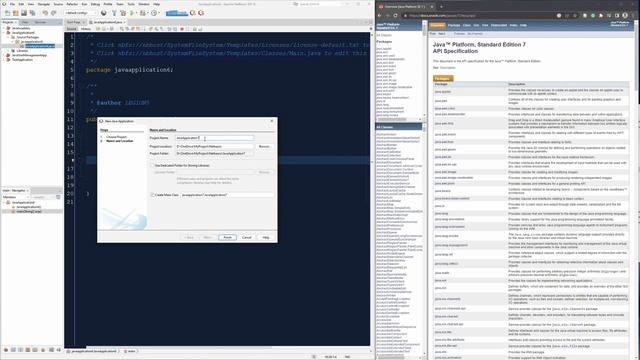Viewport: 640px width, 360px height.
Task: Select the History view button in editor
Action: 86,29
